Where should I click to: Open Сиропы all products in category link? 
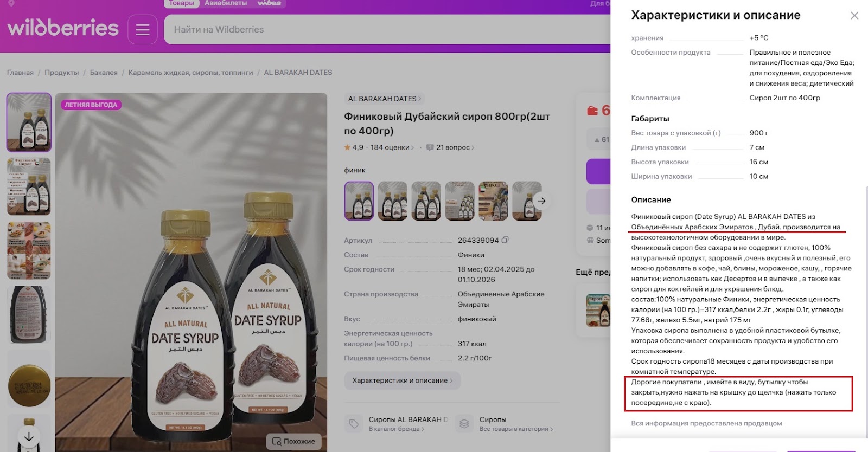[x=505, y=424]
